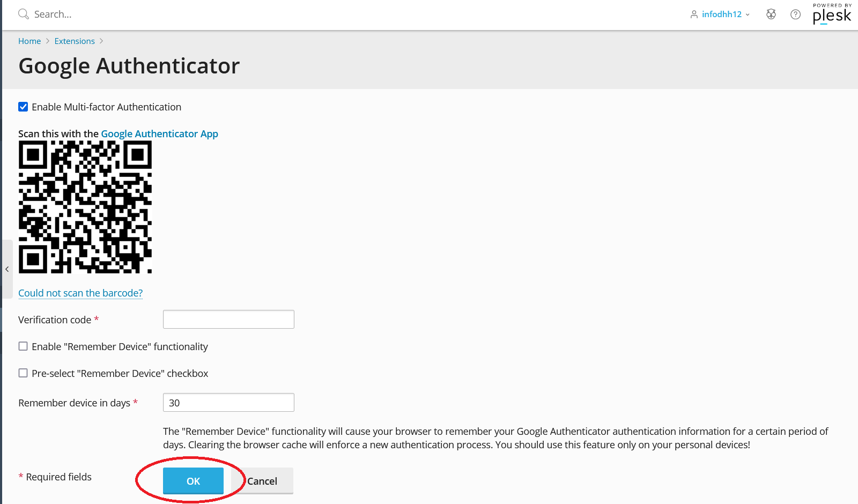Click the Plesk advisor mascot icon
Viewport: 858px width, 504px height.
(771, 14)
